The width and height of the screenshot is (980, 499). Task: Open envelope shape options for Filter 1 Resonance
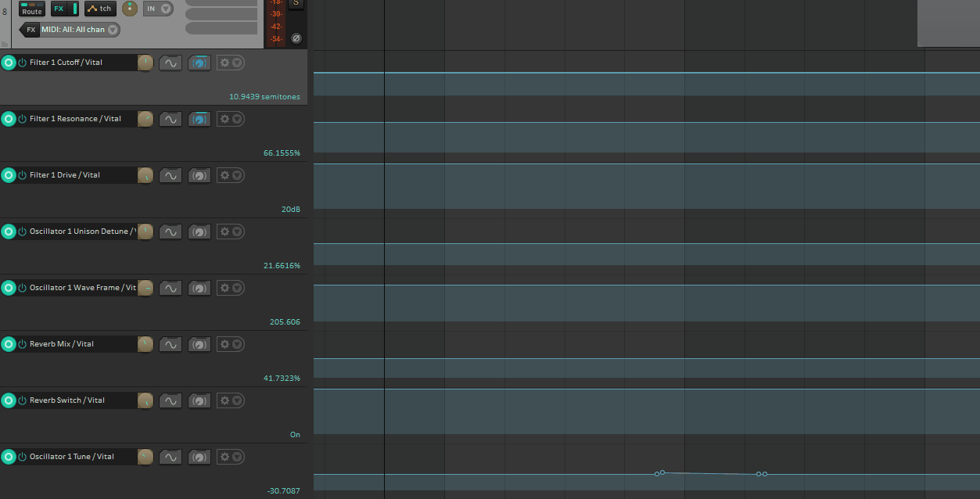pyautogui.click(x=171, y=119)
